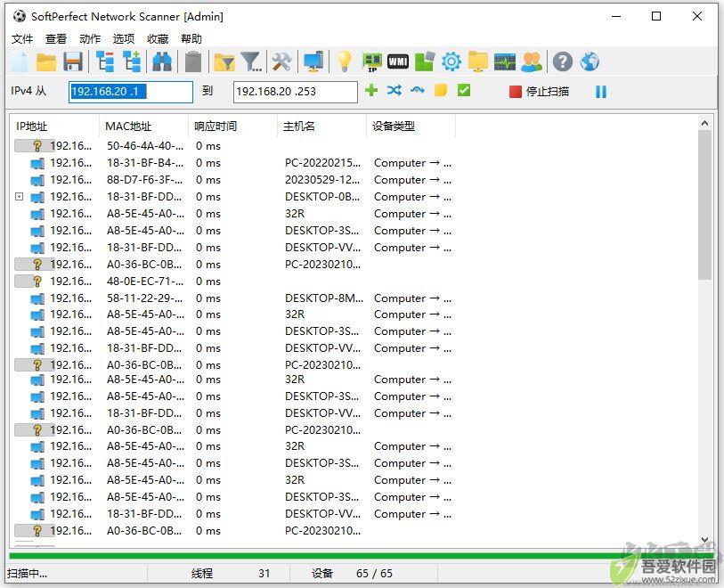Select MAC cell 58-11-22-29-...

click(145, 298)
